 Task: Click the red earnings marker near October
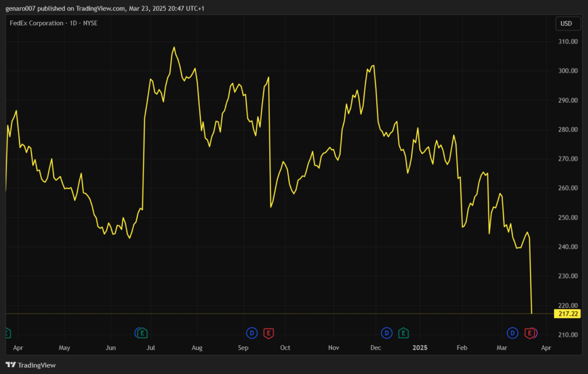268,333
